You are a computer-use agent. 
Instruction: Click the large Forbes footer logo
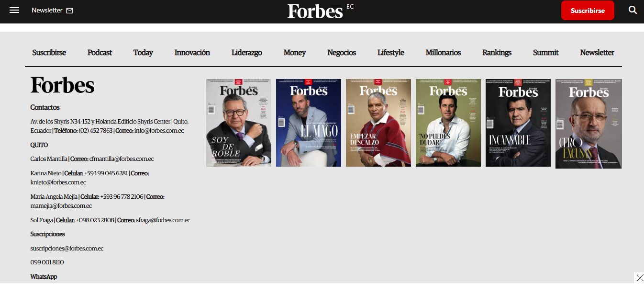(62, 86)
